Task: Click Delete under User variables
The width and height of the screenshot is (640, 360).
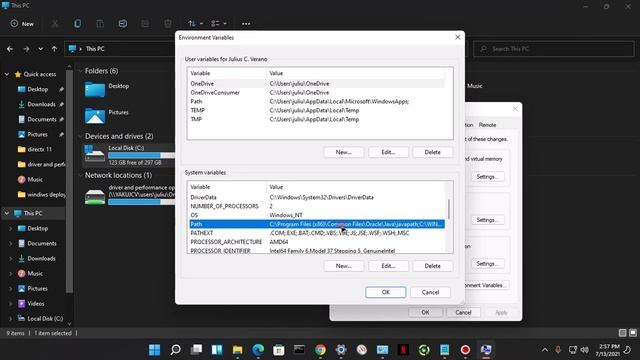Action: [x=433, y=152]
